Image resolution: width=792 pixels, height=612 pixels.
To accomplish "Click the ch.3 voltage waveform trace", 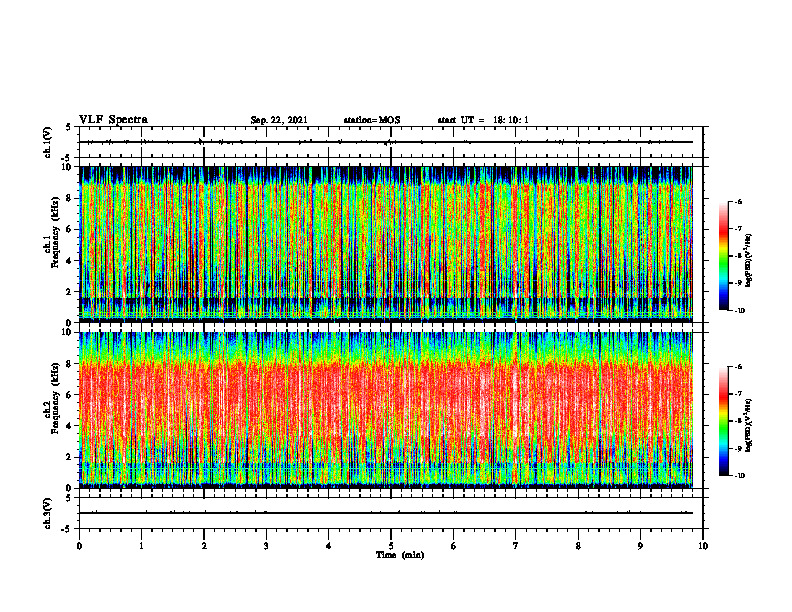I will (x=386, y=513).
